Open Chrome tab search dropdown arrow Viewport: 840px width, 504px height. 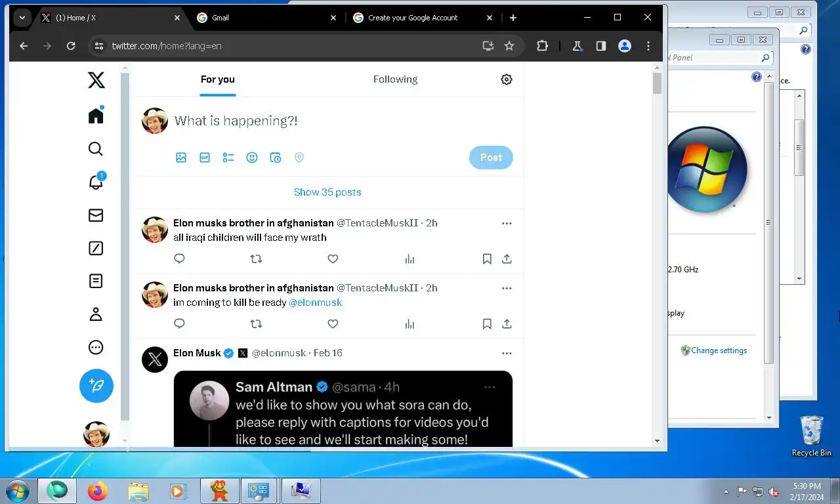tap(22, 18)
